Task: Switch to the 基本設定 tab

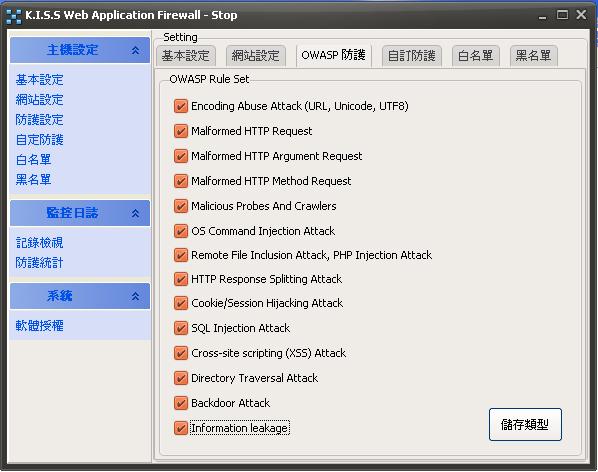Action: 186,56
